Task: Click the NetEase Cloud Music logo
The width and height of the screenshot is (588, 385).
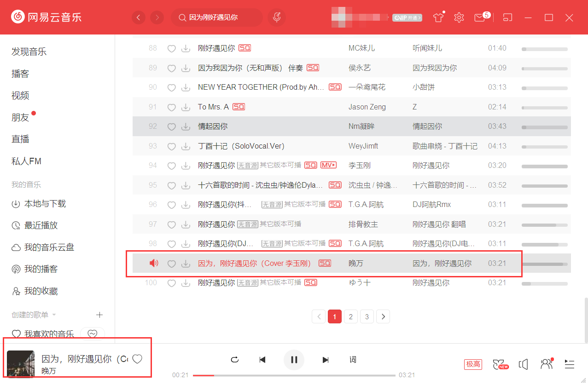Action: click(x=46, y=17)
